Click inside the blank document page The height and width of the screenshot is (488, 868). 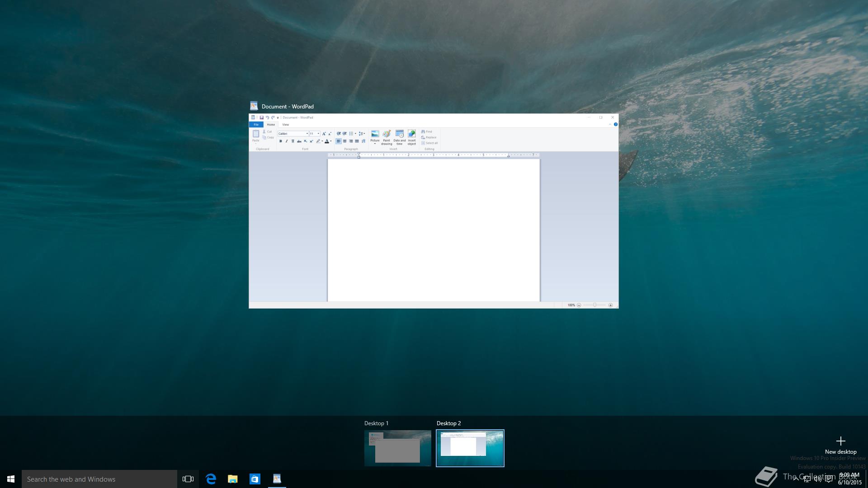pos(434,230)
